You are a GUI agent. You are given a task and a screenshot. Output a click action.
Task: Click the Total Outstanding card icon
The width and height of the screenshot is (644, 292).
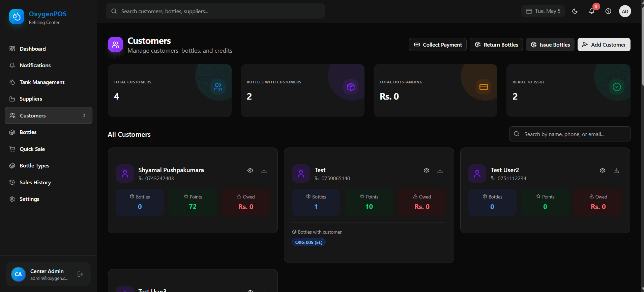484,87
